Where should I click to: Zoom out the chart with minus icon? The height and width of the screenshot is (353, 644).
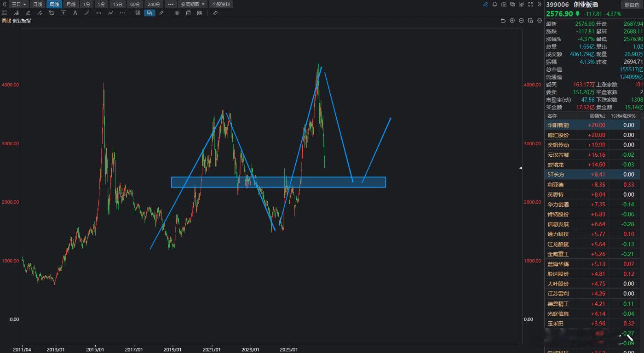(x=521, y=21)
